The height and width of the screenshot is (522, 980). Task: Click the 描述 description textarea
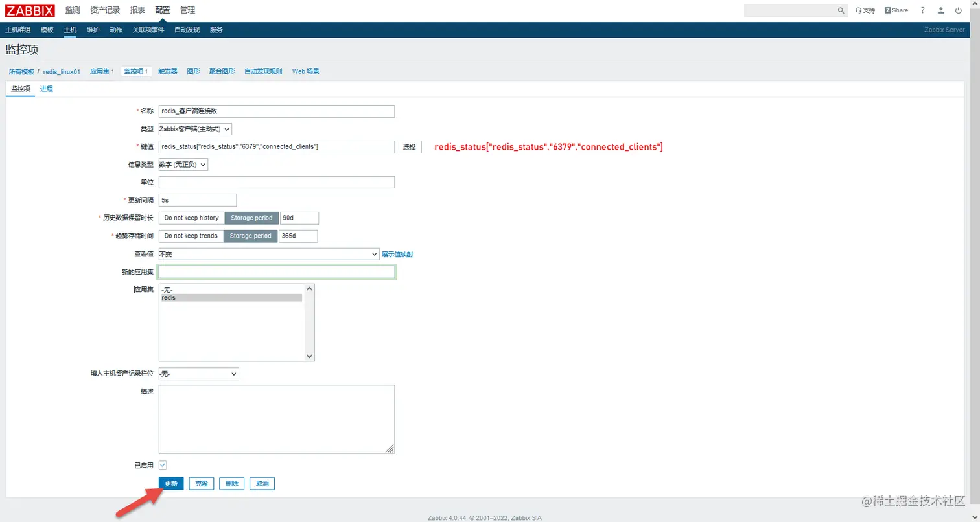coord(277,419)
